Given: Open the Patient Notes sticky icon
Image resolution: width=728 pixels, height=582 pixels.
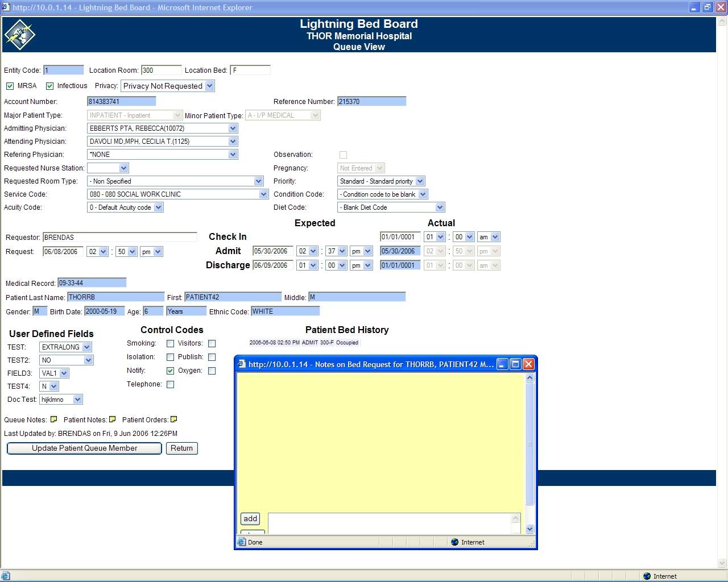Looking at the screenshot, I should click(113, 419).
